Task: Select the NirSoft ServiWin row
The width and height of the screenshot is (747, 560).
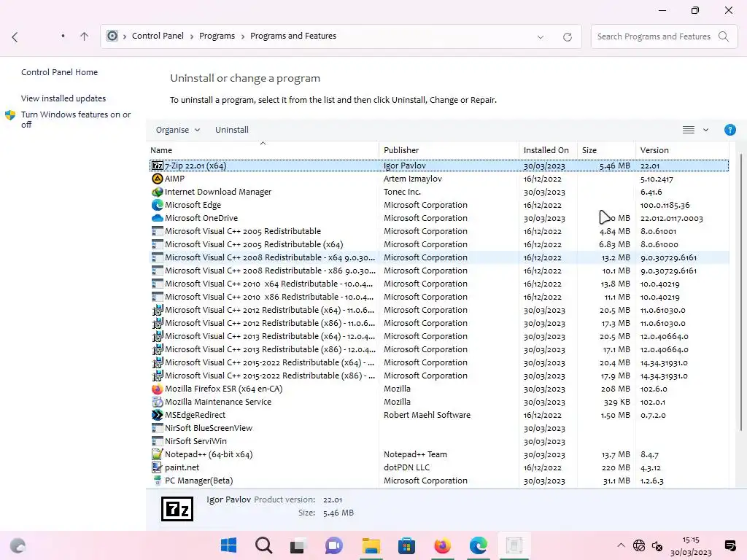Action: (438, 441)
